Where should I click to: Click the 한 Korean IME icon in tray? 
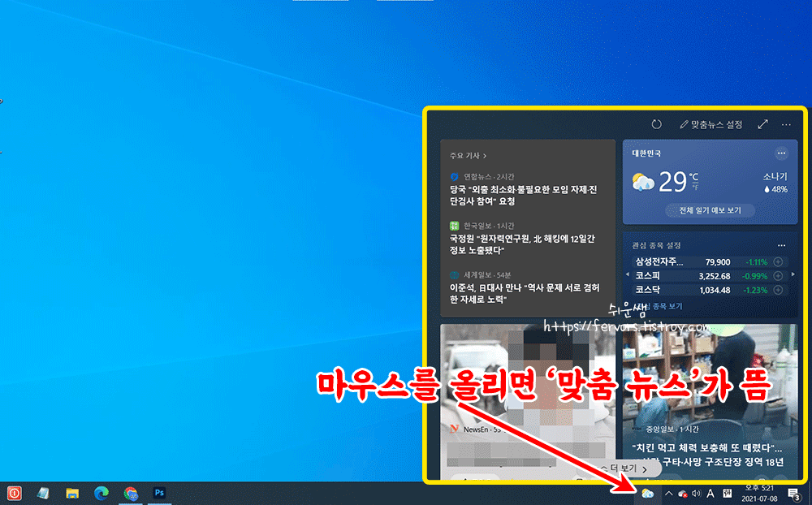click(727, 494)
